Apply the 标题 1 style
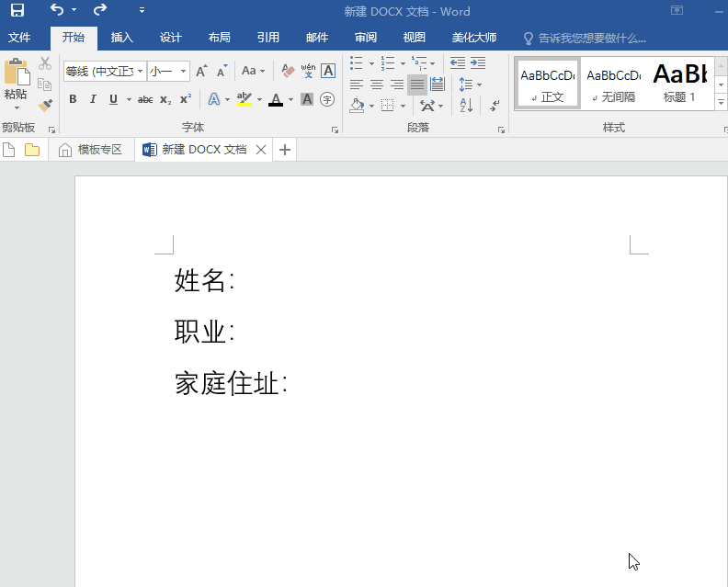This screenshot has width=728, height=587. tap(680, 83)
